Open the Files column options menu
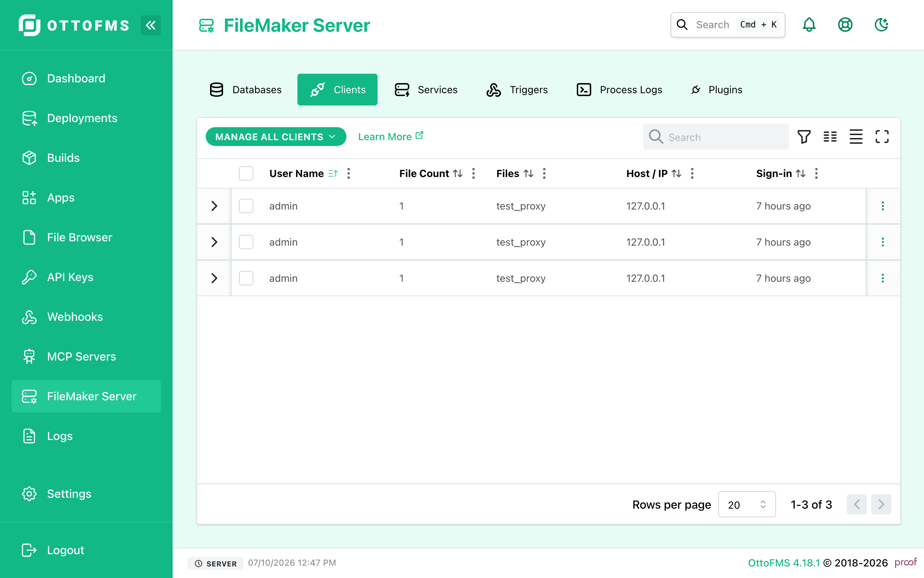The image size is (924, 578). 544,173
